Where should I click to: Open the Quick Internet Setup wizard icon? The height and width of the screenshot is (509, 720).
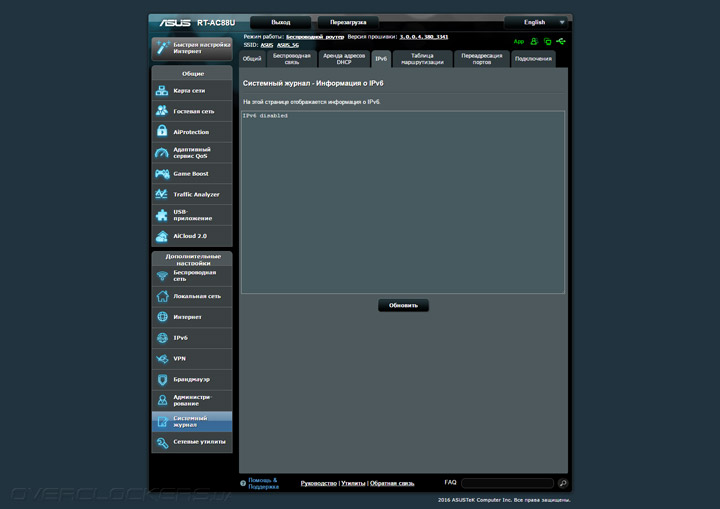tap(163, 47)
